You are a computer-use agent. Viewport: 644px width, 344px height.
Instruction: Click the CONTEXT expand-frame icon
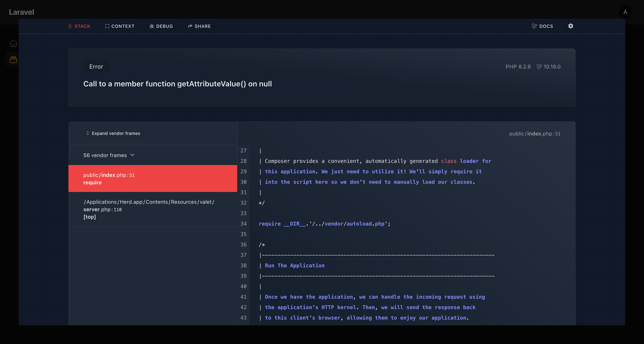[108, 26]
